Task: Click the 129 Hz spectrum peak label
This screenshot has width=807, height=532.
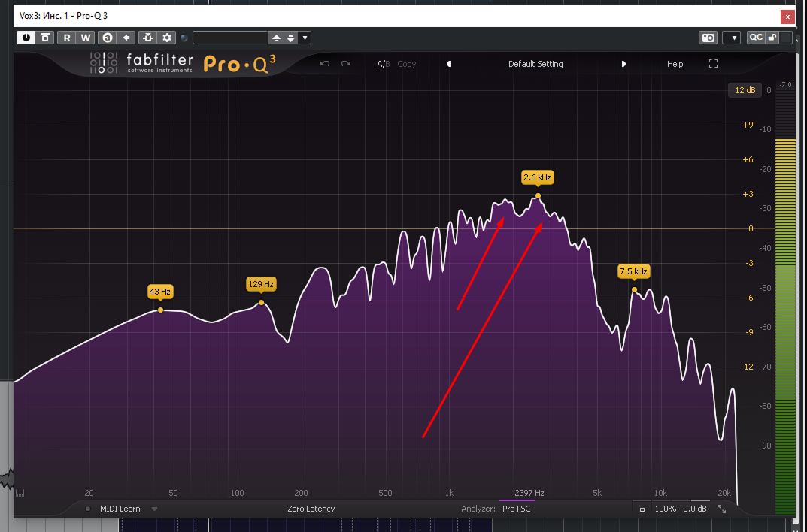Action: (261, 284)
